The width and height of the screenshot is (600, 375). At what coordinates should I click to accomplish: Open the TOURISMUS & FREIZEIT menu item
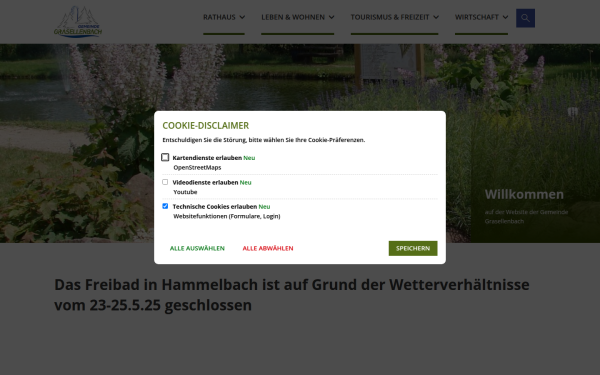pos(390,17)
